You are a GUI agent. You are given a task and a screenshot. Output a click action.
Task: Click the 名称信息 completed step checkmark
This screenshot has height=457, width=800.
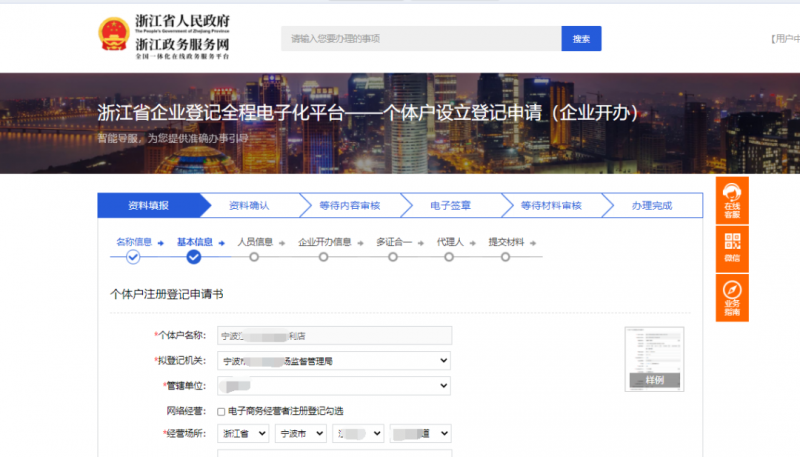point(133,257)
